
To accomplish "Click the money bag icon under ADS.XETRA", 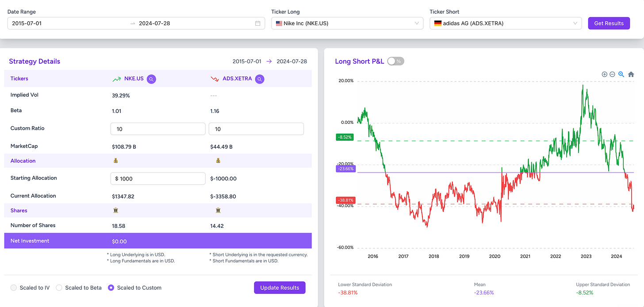I will (218, 161).
